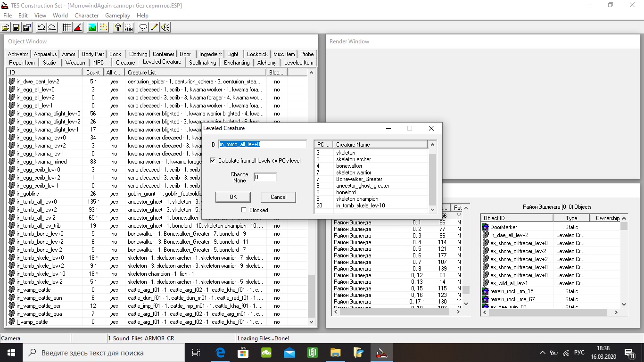
Task: Click the down arrow in the Object Window scrollbar
Action: click(x=311, y=322)
